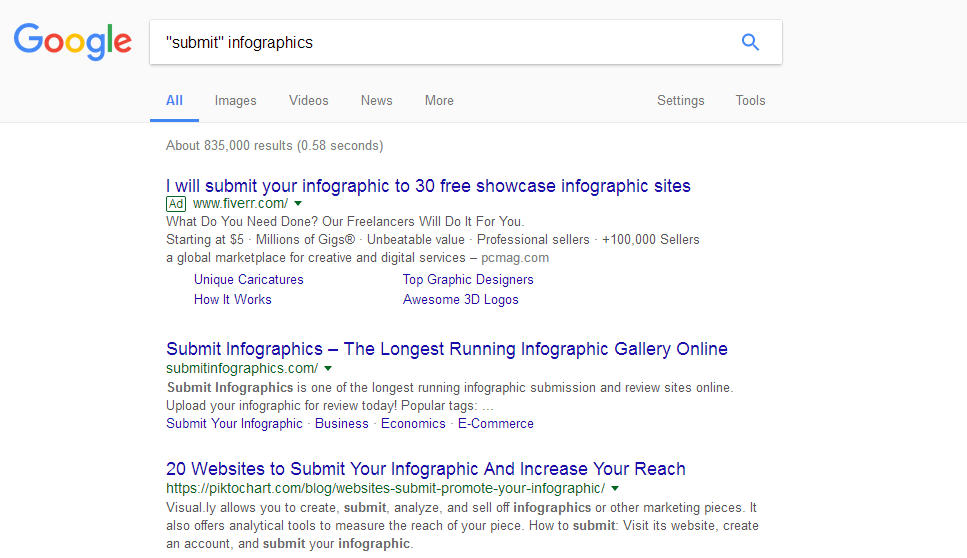Open 20 Websites to Submit Your Infographic result

[x=426, y=469]
